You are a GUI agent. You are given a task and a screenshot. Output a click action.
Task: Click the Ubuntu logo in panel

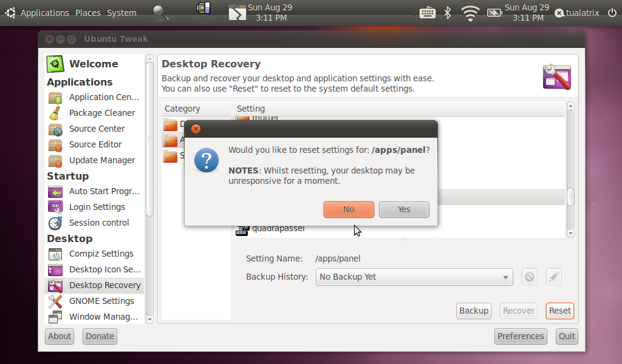point(10,13)
